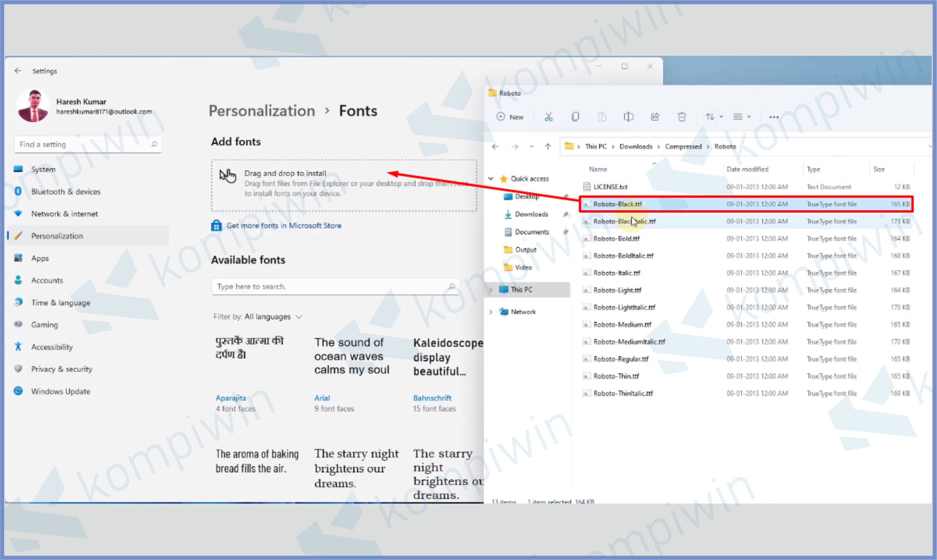Click the available fonts search box
This screenshot has height=560, width=937.
(335, 286)
